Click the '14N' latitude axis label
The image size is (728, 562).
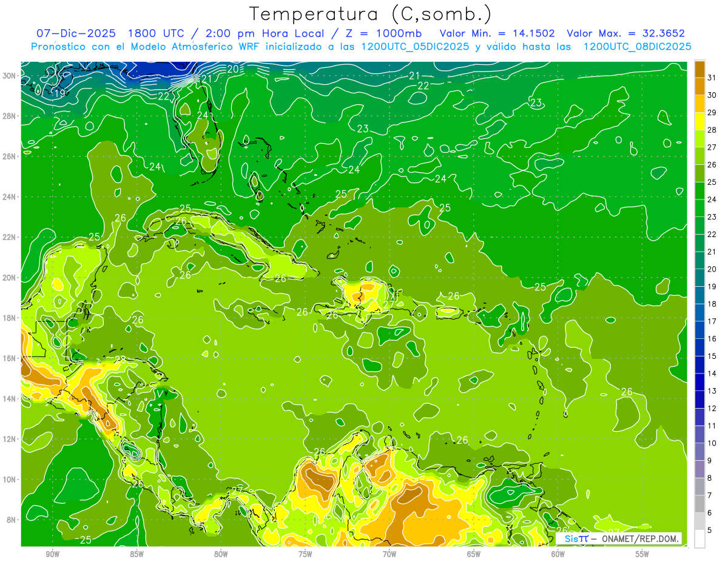tap(8, 399)
